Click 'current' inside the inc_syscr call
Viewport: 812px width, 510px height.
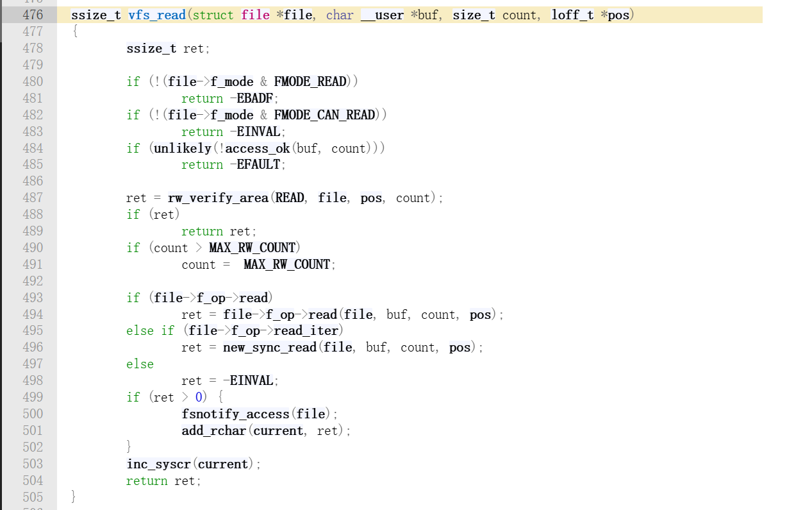pos(224,464)
